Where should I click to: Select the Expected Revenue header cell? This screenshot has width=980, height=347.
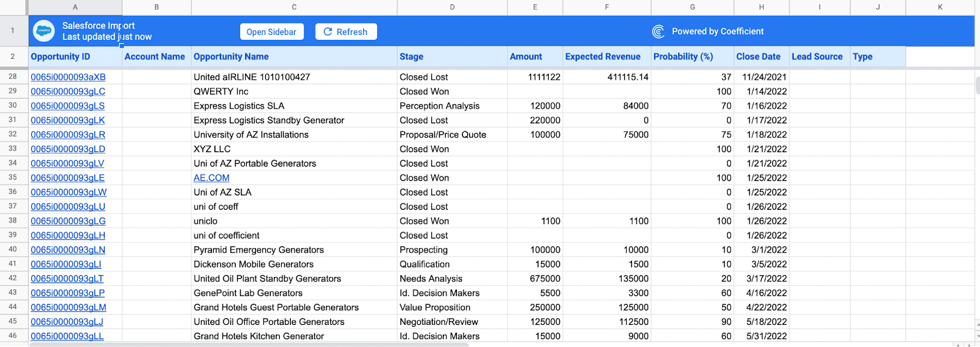click(607, 56)
